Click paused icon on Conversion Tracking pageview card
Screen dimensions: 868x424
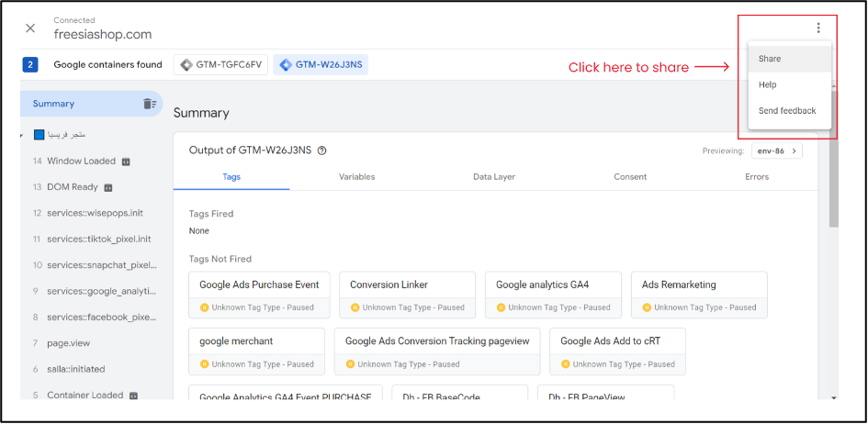350,364
